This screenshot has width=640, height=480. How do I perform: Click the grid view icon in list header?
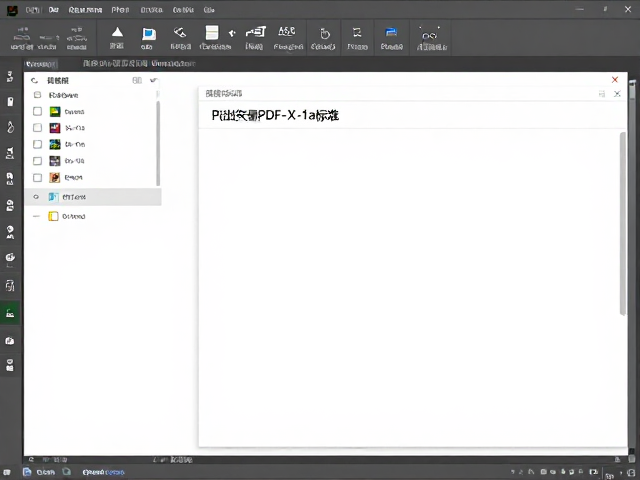pyautogui.click(x=137, y=80)
